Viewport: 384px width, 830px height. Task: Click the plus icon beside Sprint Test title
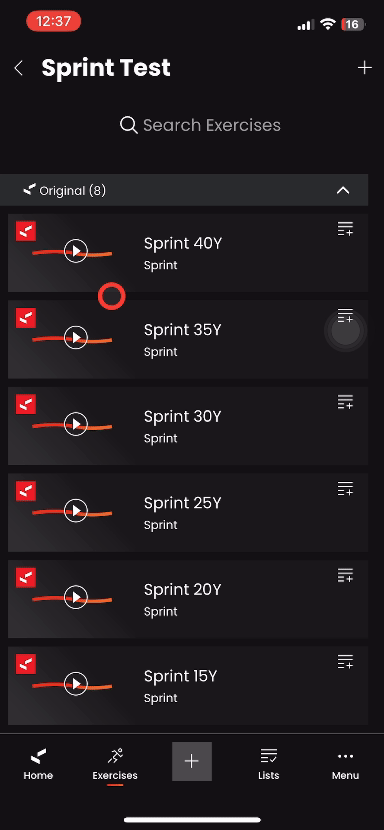[x=364, y=68]
